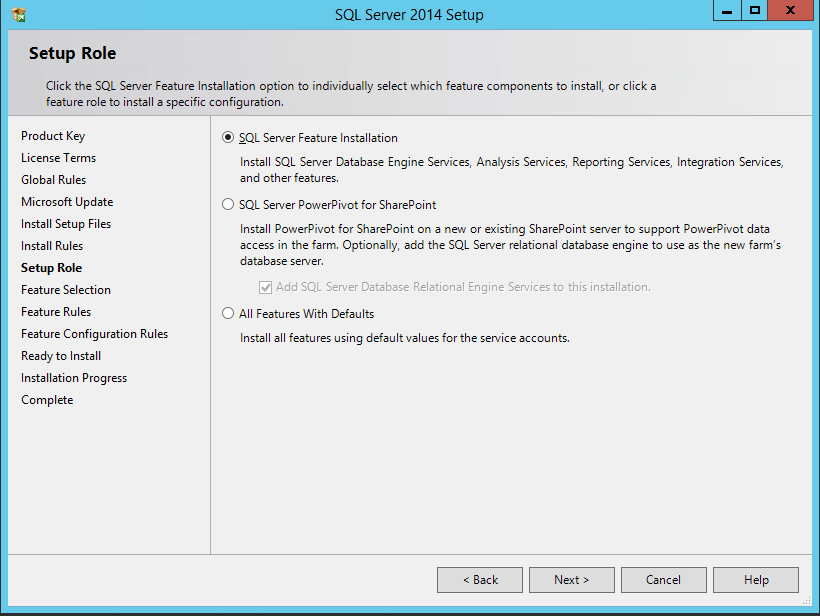Click the License Terms step

tap(59, 158)
